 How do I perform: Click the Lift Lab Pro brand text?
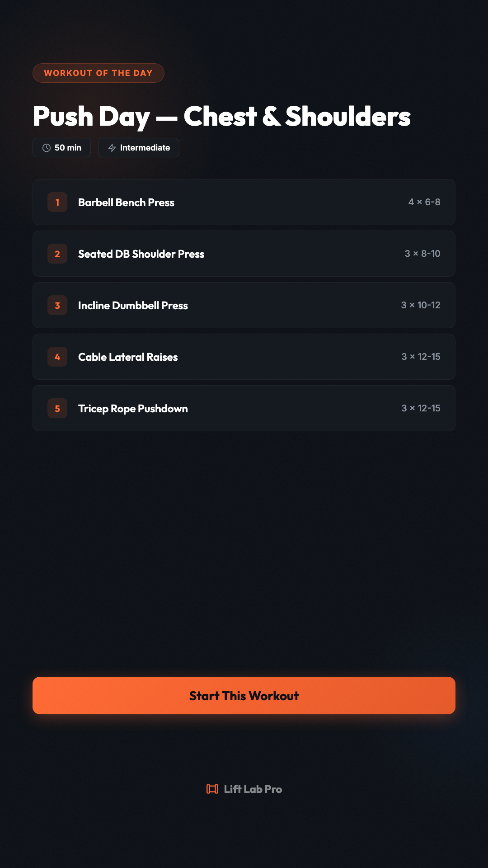click(253, 789)
